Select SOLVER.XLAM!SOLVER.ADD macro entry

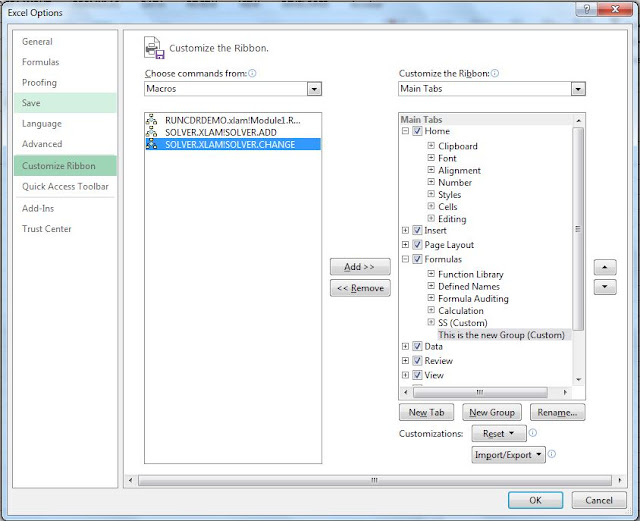[233, 132]
